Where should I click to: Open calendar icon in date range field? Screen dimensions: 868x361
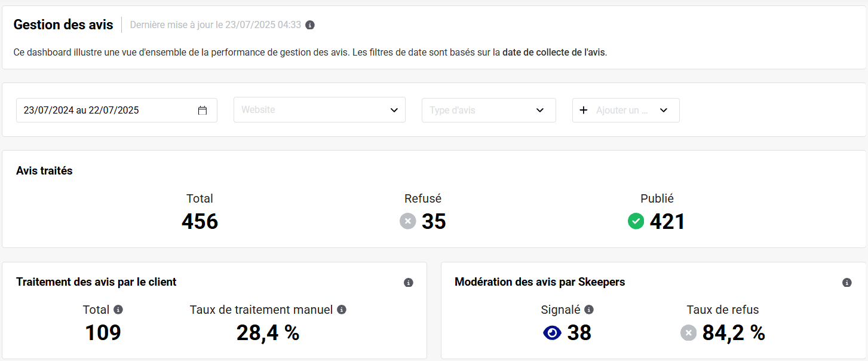[203, 111]
